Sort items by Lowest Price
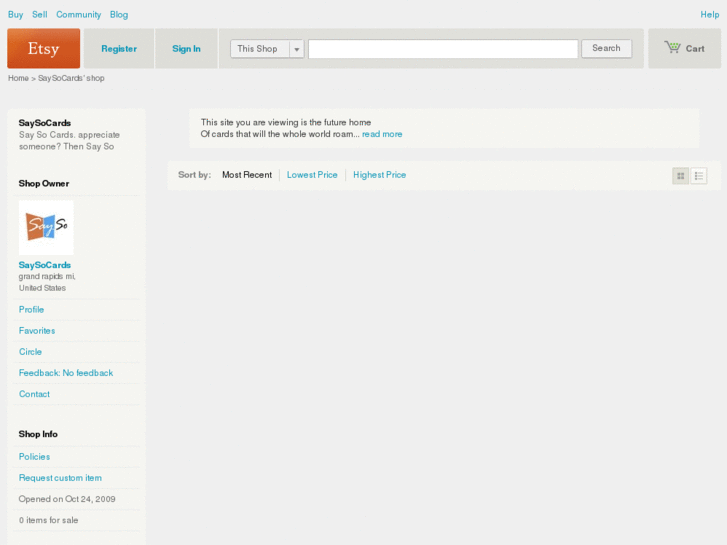The image size is (727, 545). click(312, 175)
